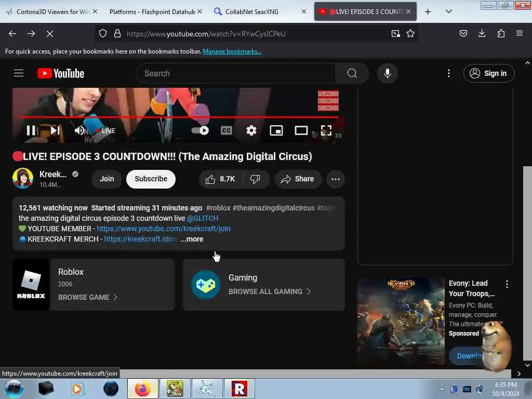
Task: Subscribe to the Kreek channel
Action: (x=151, y=179)
